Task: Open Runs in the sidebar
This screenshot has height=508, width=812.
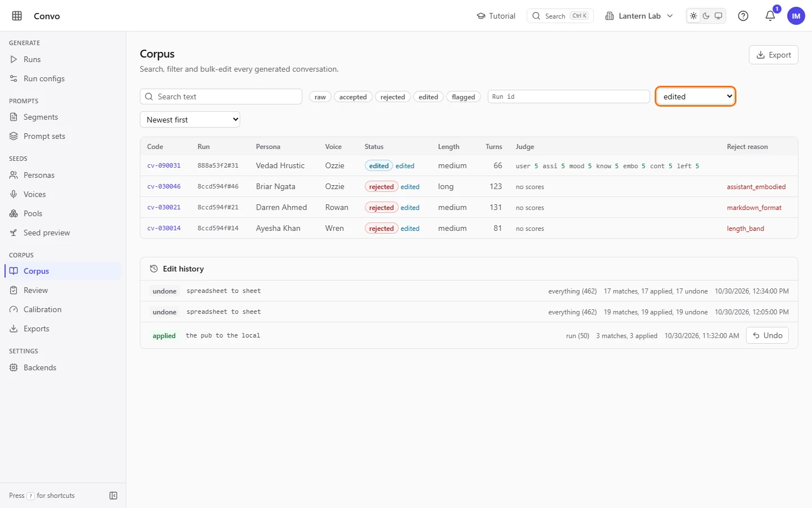Action: [x=63, y=59]
